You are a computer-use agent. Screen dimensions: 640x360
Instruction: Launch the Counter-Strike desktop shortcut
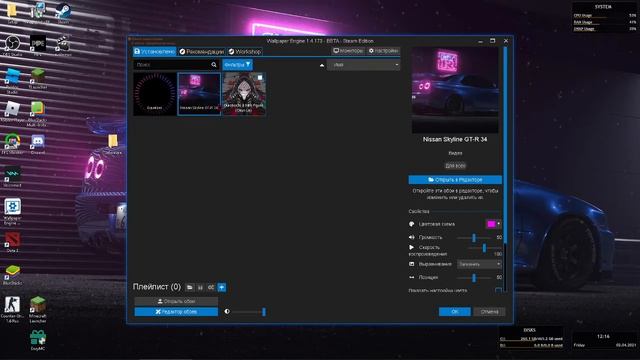(x=12, y=309)
